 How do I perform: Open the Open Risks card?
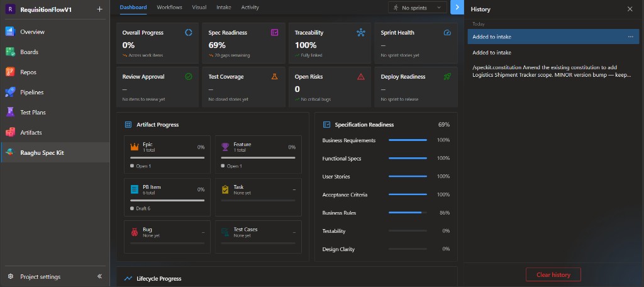330,87
